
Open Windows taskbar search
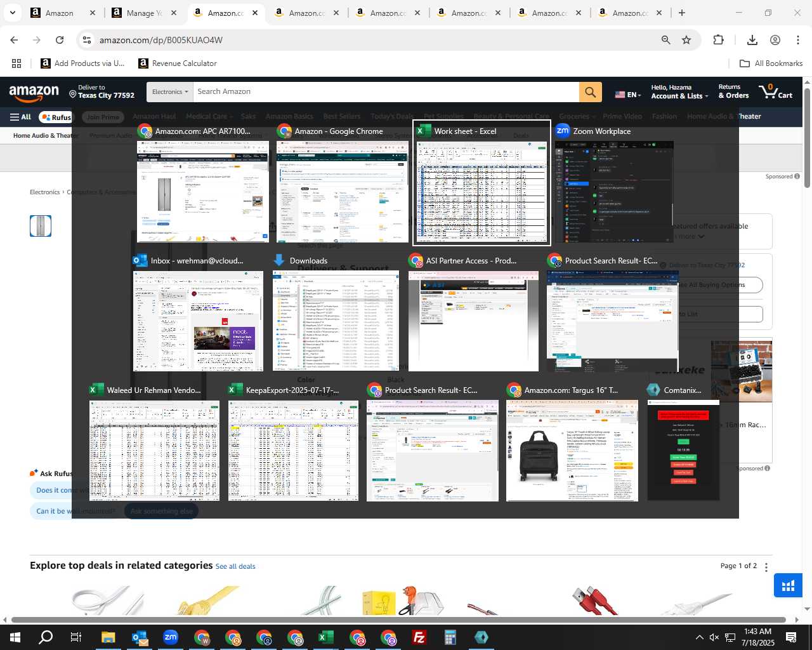[x=46, y=637]
